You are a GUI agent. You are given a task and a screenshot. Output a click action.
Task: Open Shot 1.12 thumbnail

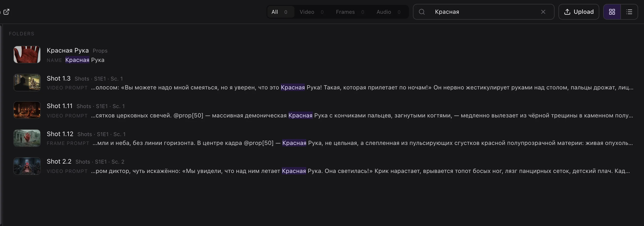click(27, 138)
